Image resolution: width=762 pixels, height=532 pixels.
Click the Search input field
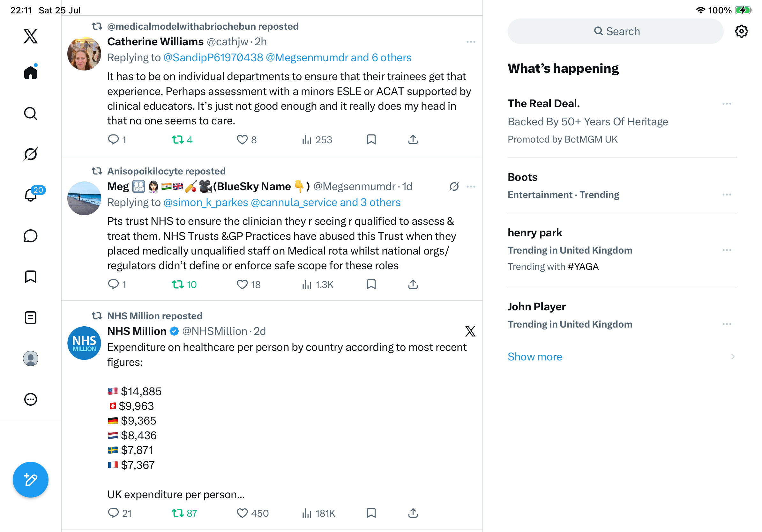[x=615, y=32]
